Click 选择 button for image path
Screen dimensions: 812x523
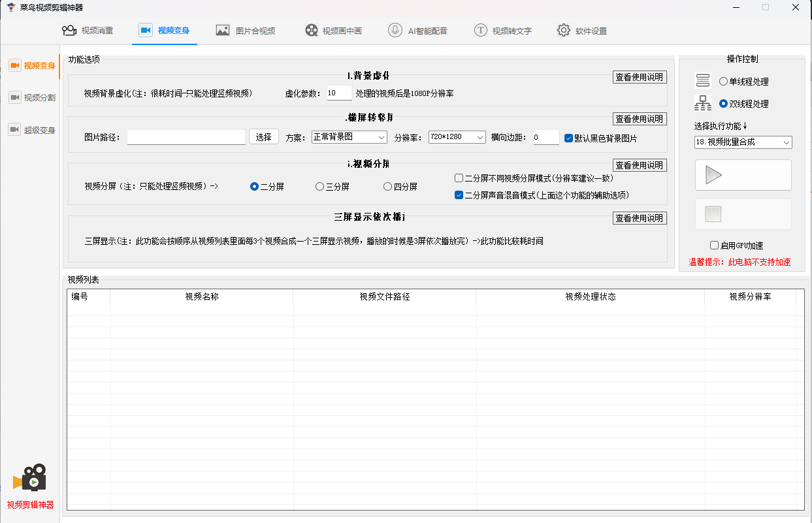coord(264,137)
